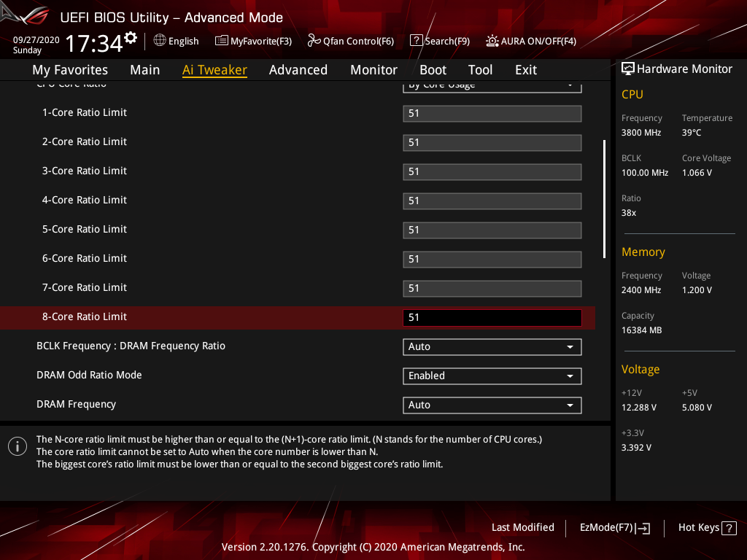Open the Hot Keys question mark icon
This screenshot has height=560, width=747.
tap(729, 528)
